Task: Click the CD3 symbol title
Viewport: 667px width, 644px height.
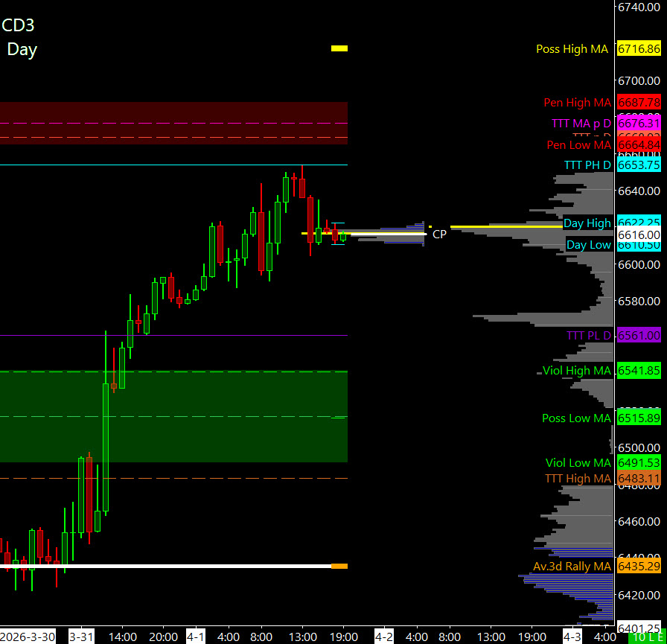Action: coord(19,25)
